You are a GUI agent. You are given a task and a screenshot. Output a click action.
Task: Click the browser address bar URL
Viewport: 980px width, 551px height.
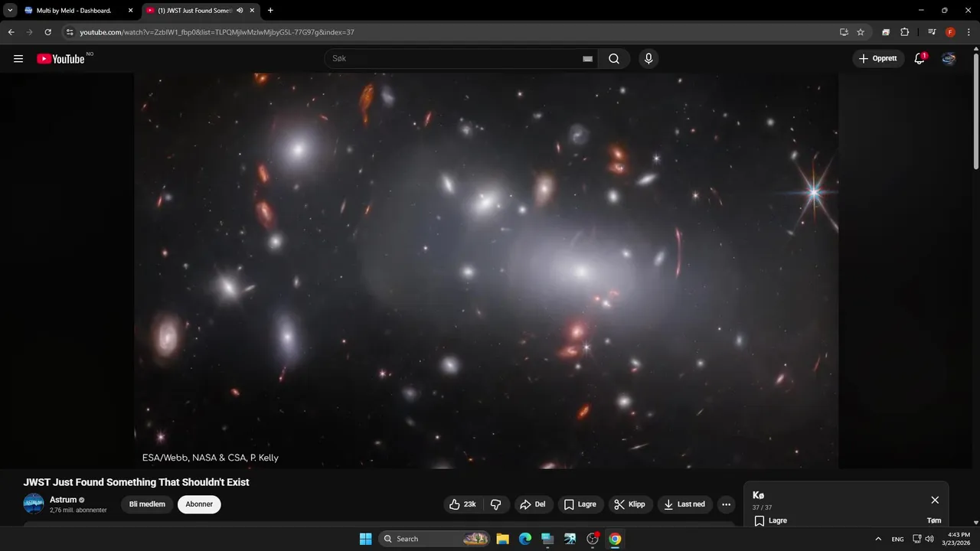(217, 32)
